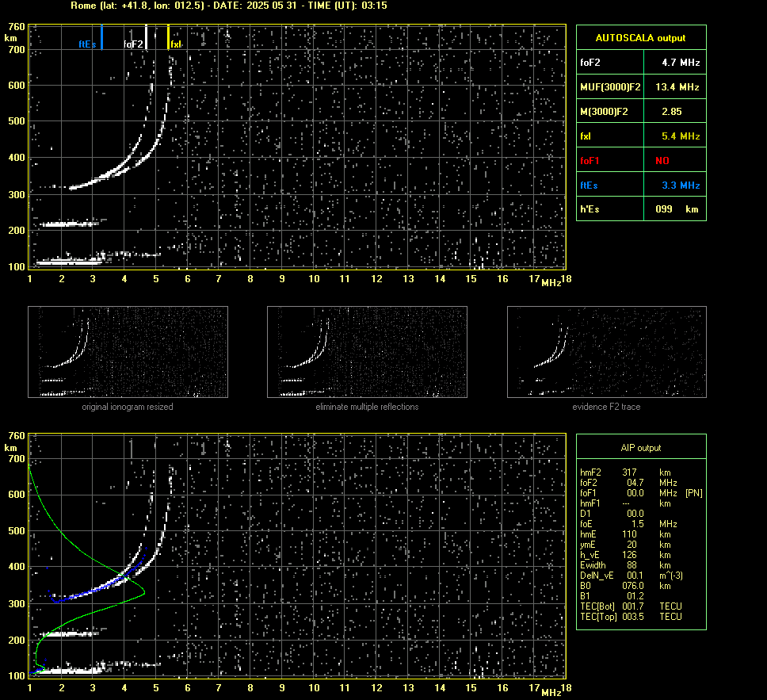Select the original ionogram resized thumbnail
Screen dimensions: 767x700
coord(128,352)
